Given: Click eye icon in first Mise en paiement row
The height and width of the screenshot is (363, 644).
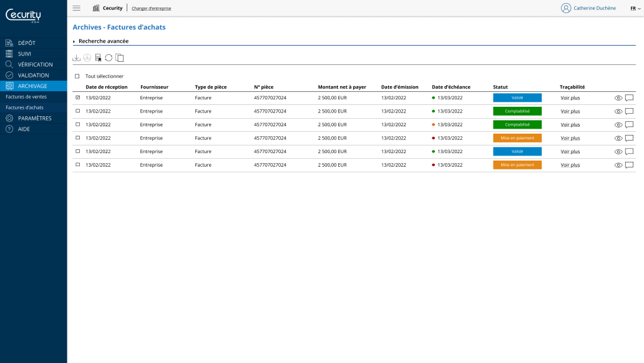Looking at the screenshot, I should [618, 138].
